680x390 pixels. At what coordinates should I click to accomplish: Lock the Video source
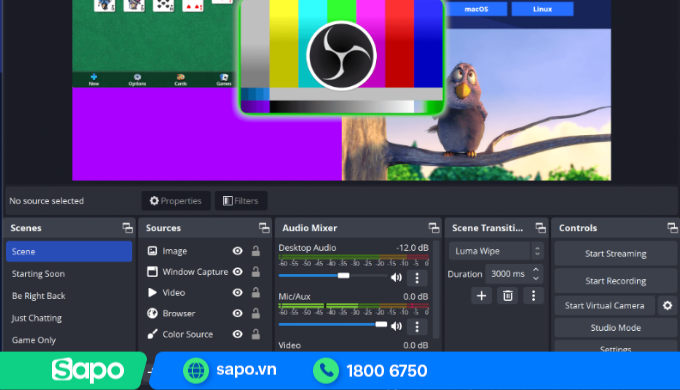coord(256,292)
